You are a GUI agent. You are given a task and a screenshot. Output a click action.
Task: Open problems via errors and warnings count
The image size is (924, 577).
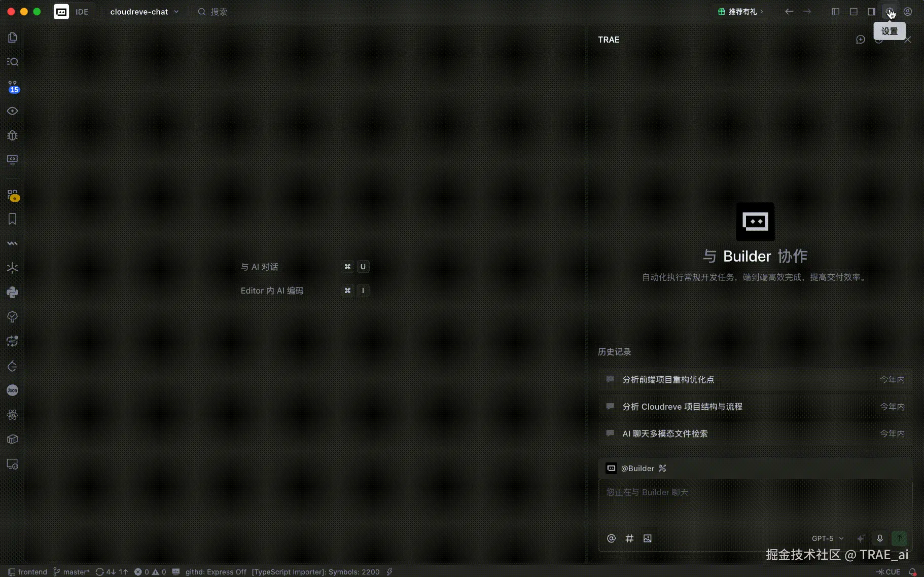[150, 572]
